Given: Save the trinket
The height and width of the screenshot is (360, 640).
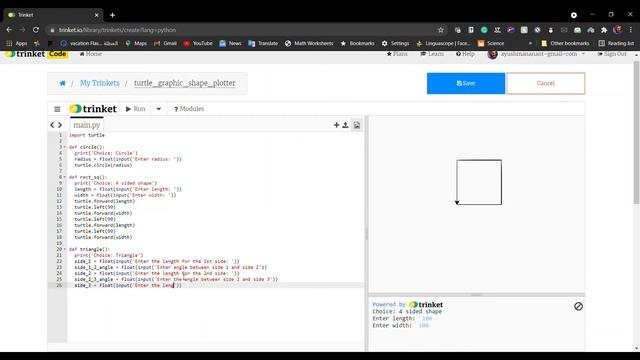Looking at the screenshot, I should click(466, 83).
